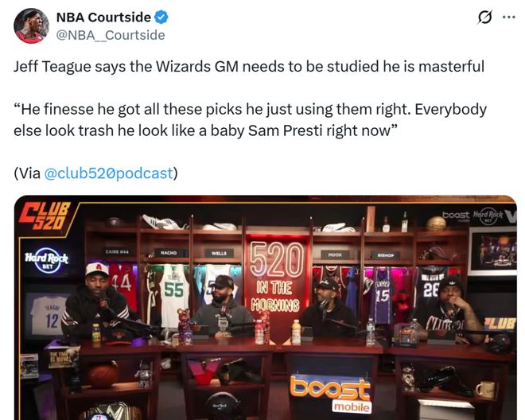
Task: Click the basketball on the lower shelf
Action: 103,375
